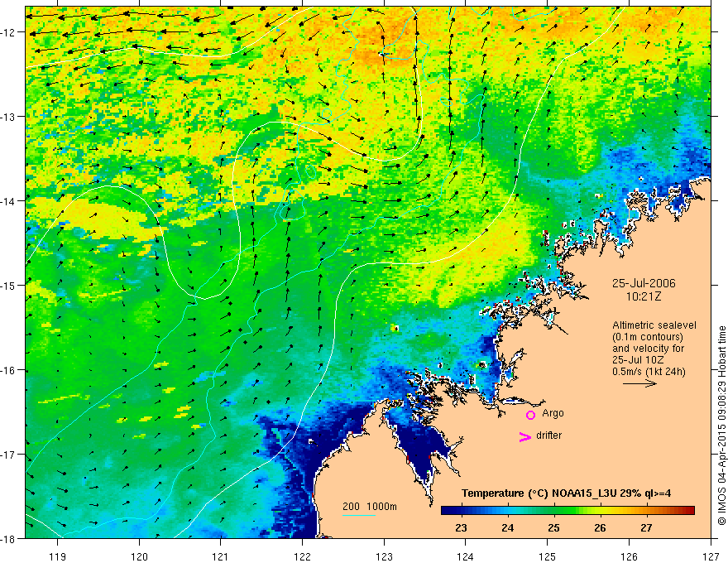728x563 pixels.
Task: Click the 'drifter' legend label
Action: point(548,435)
